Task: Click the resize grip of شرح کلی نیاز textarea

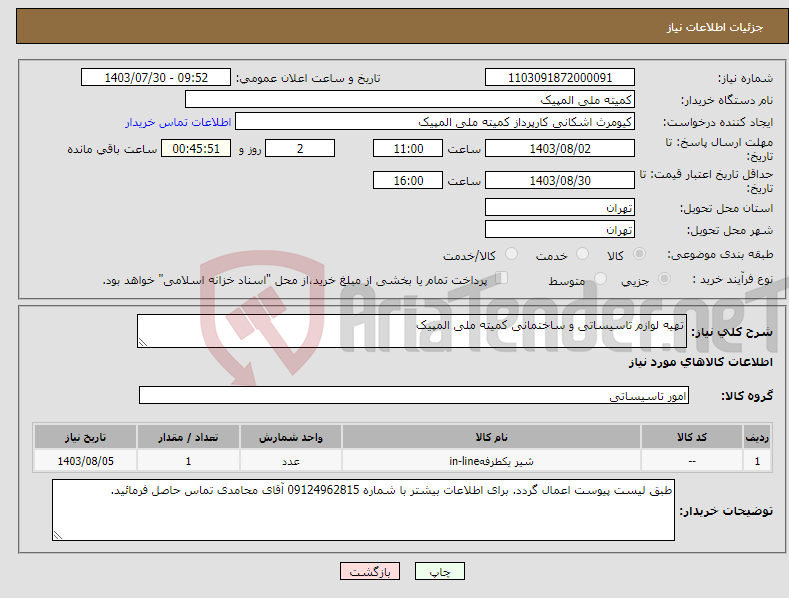Action: pos(143,342)
